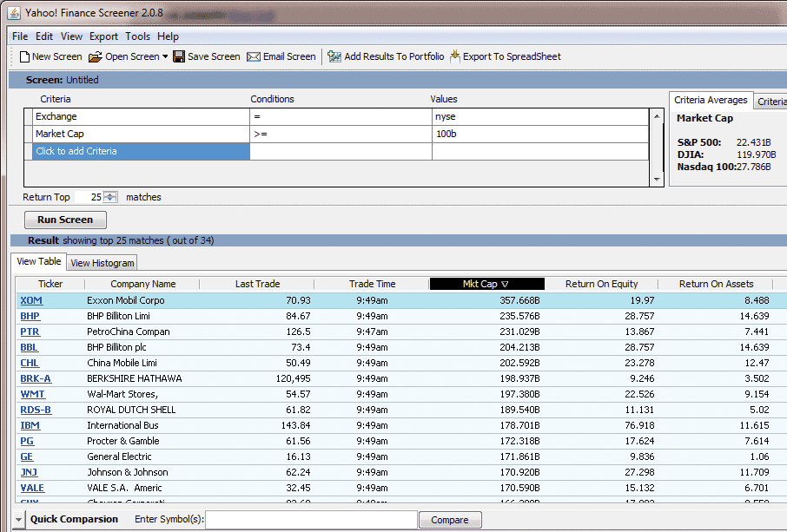Open the XOM ticker link
787x532 pixels.
click(31, 300)
